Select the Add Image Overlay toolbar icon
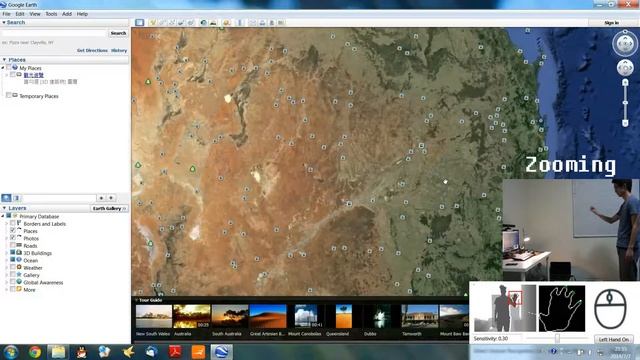 (x=181, y=22)
